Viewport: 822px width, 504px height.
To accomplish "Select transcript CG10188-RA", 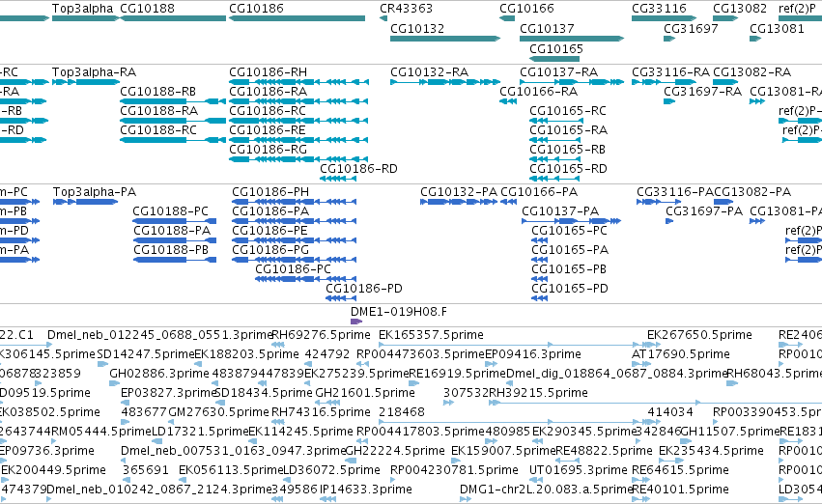I will [158, 110].
